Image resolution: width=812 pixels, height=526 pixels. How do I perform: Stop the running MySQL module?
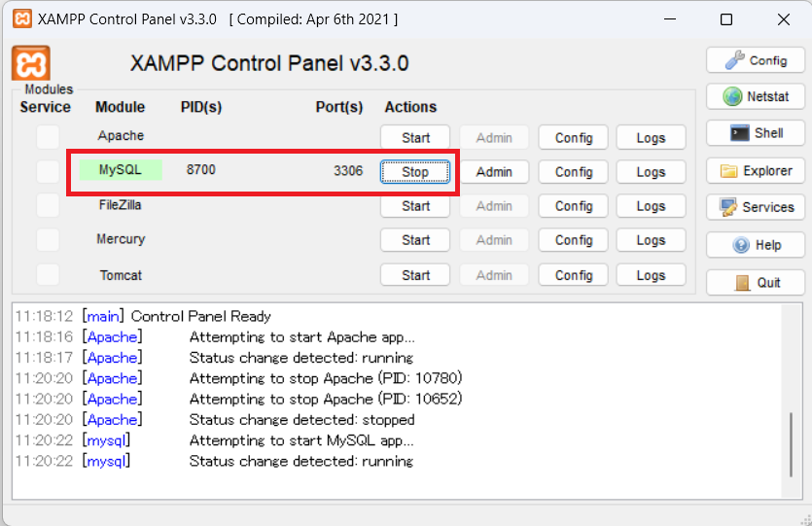[415, 172]
